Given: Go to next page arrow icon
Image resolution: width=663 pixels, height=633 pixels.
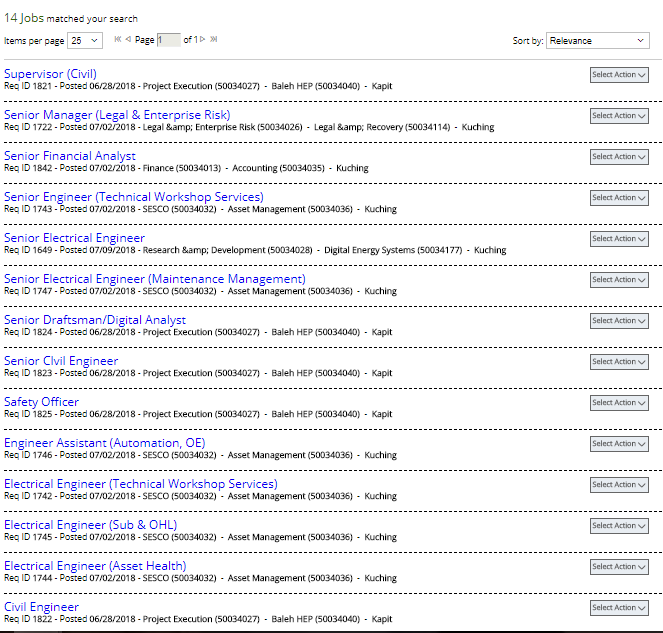Looking at the screenshot, I should click(203, 39).
